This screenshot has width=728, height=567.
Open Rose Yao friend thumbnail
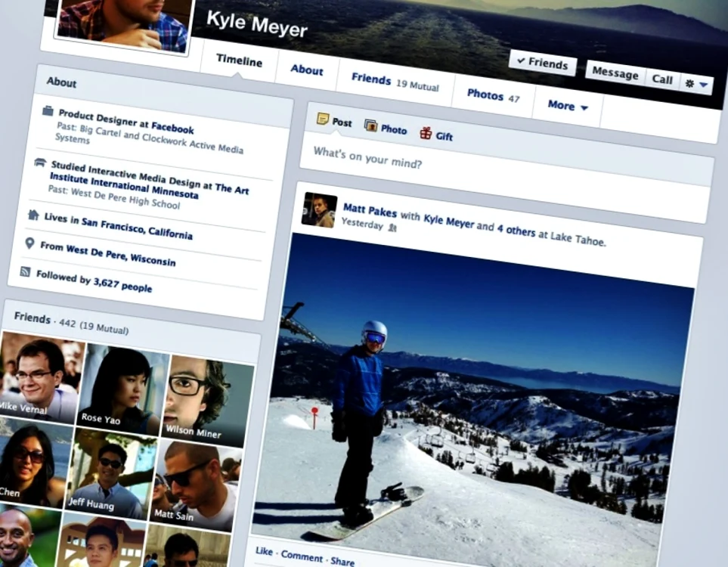pyautogui.click(x=121, y=390)
